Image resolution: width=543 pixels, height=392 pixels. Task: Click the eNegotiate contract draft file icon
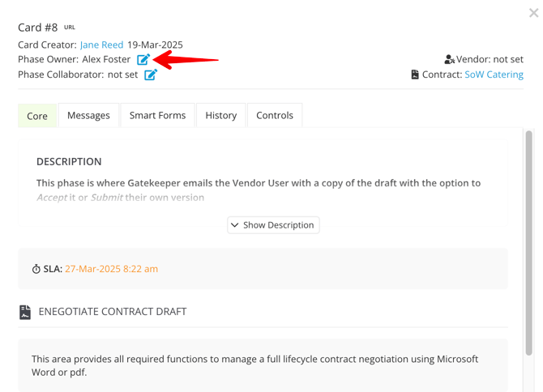click(25, 312)
